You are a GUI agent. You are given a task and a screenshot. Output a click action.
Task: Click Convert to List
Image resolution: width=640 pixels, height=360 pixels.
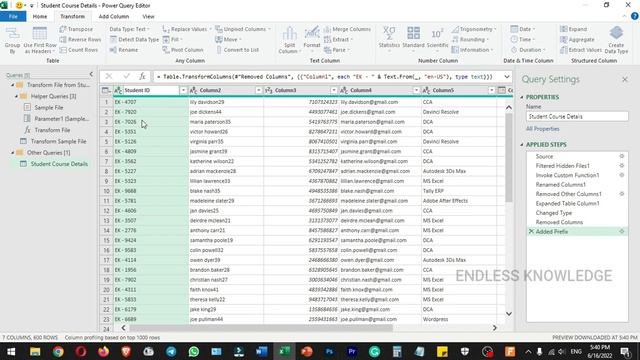click(x=237, y=50)
